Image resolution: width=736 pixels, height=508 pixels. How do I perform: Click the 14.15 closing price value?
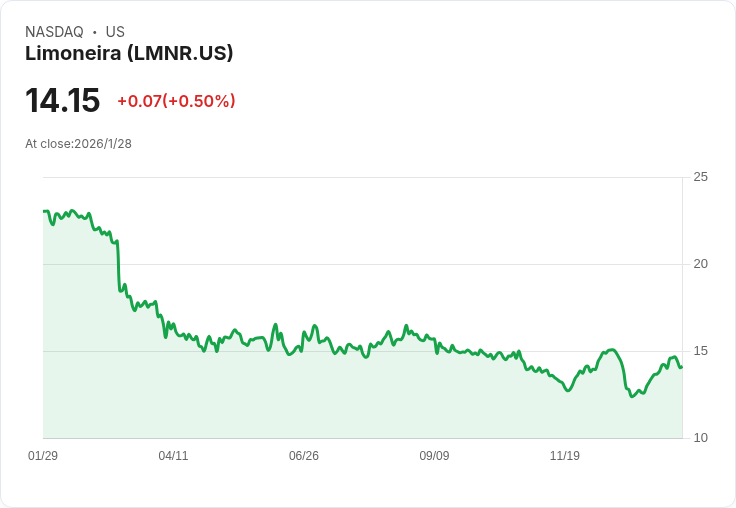coord(62,100)
